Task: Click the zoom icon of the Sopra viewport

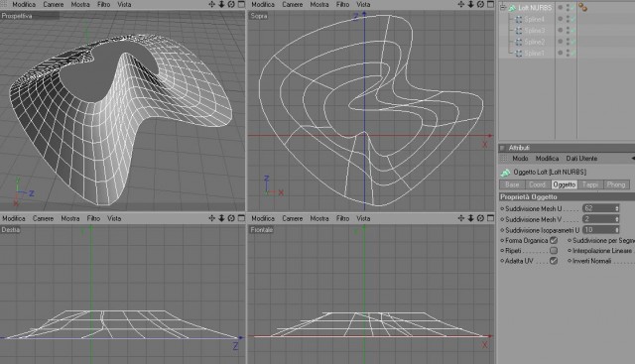Action: [x=470, y=4]
